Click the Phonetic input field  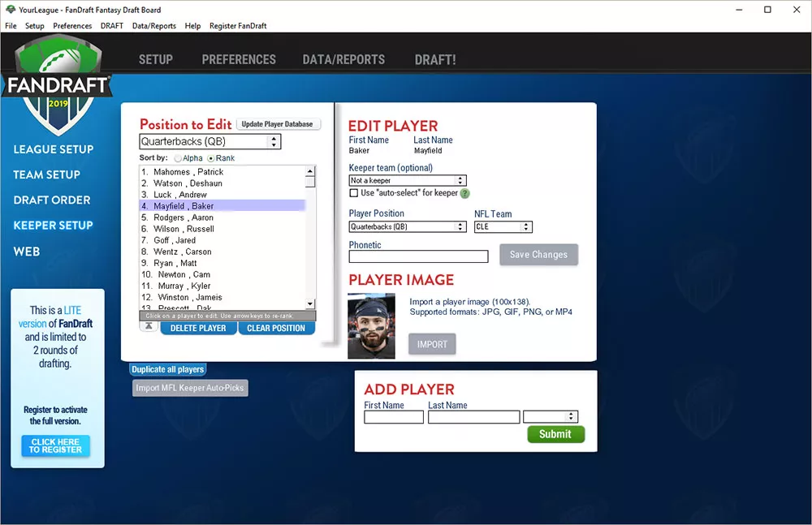pyautogui.click(x=418, y=256)
